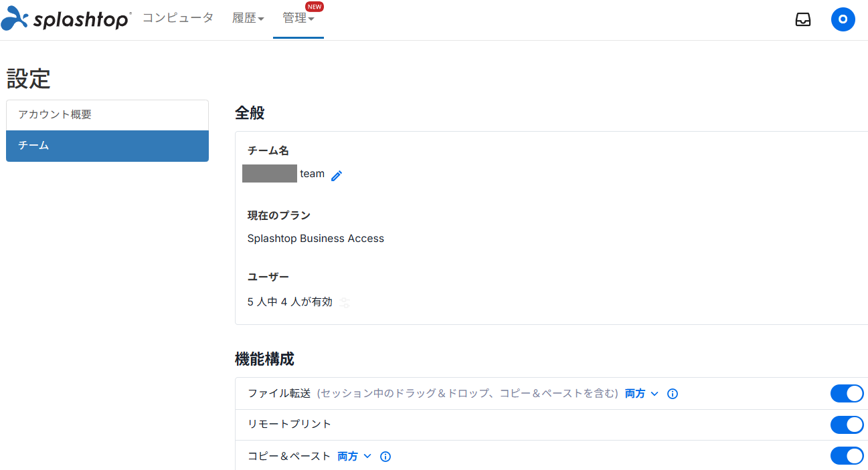Click the text Splashtop Business Access
Image resolution: width=868 pixels, height=470 pixels.
[316, 239]
